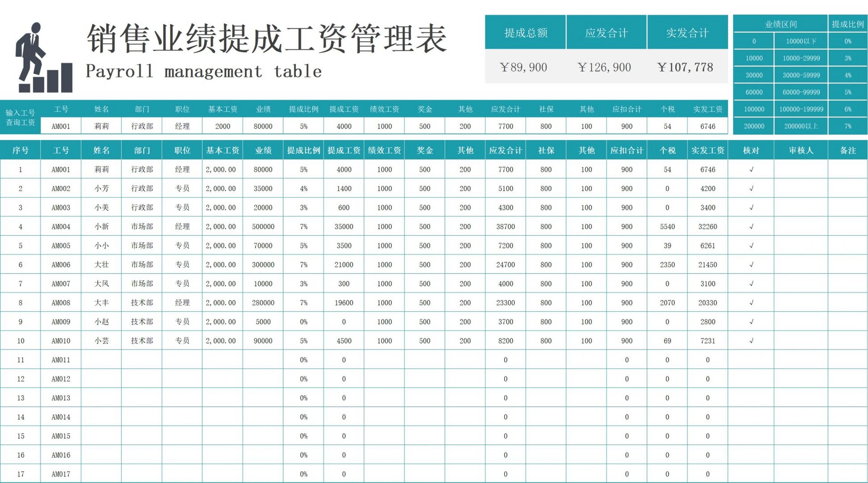Select the employee ID cell AM013
This screenshot has width=868, height=483.
(x=61, y=398)
